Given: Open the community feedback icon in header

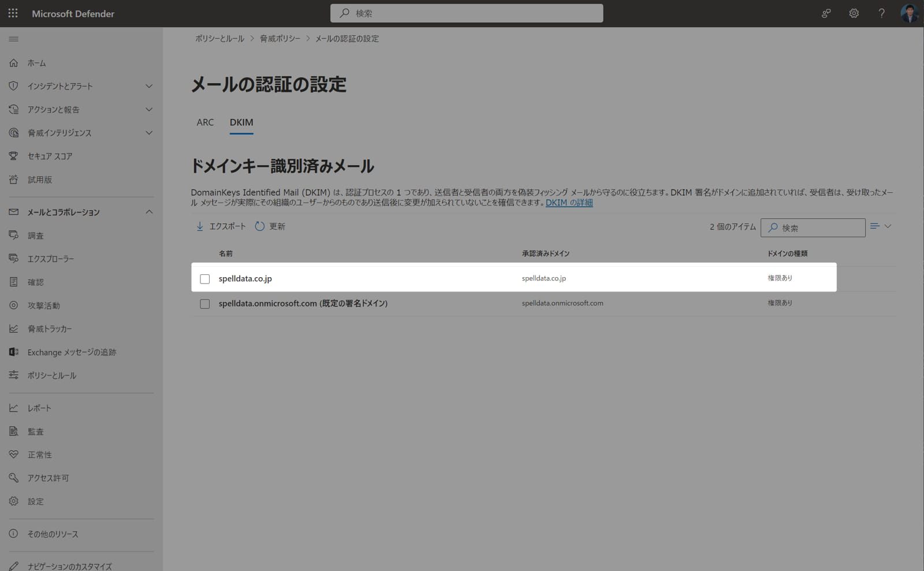Looking at the screenshot, I should 826,13.
